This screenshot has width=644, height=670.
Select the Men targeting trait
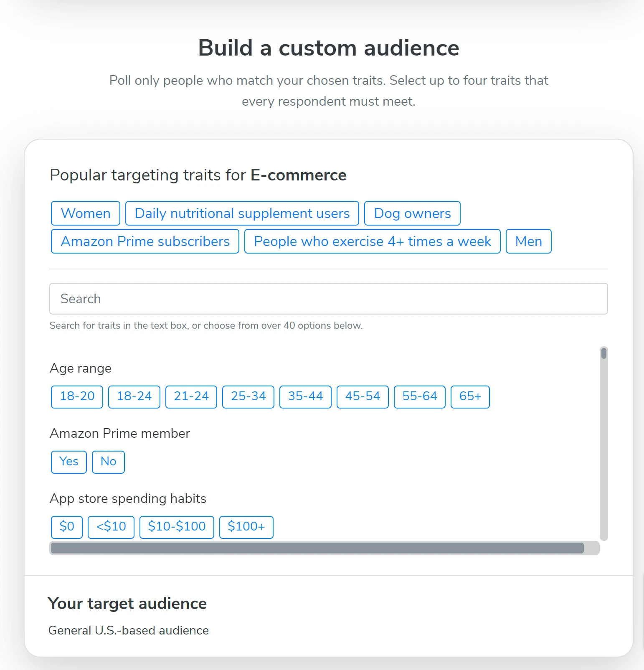point(528,241)
